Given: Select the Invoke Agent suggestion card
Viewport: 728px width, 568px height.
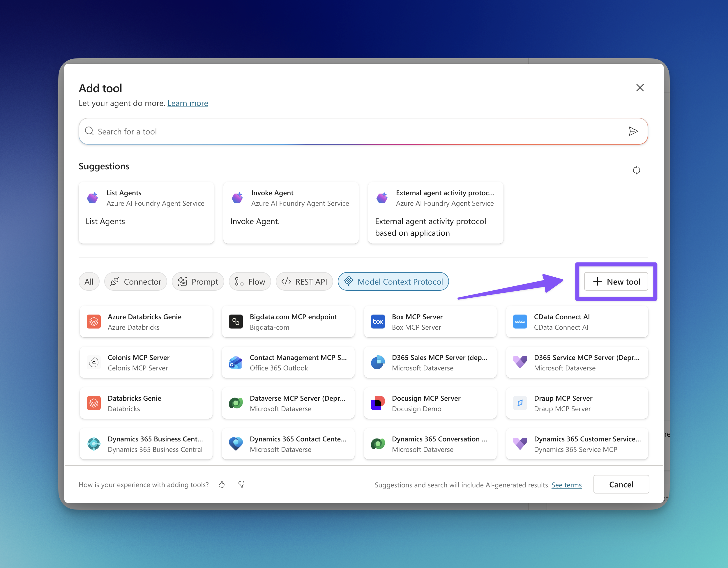Looking at the screenshot, I should tap(291, 213).
